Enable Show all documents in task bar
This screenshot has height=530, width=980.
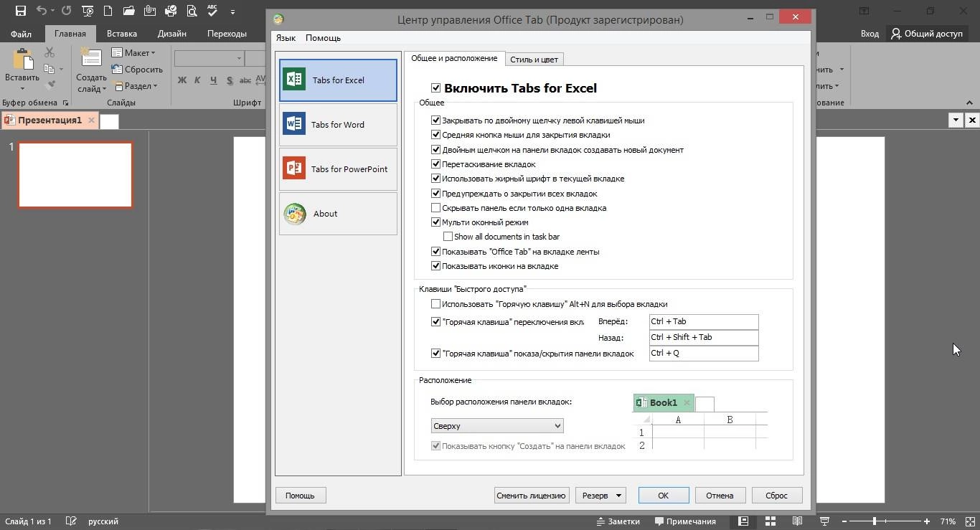[x=448, y=237]
